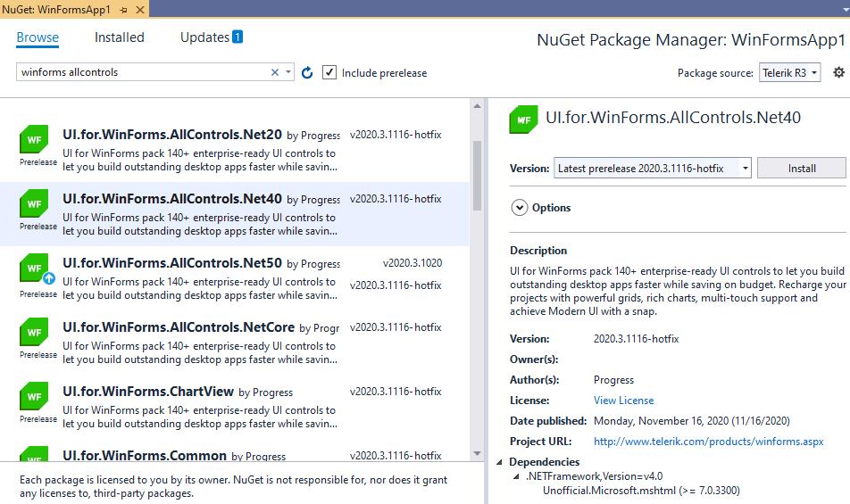850x504 pixels.
Task: Collapse the .NETFramework dependency tree node
Action: 517,476
